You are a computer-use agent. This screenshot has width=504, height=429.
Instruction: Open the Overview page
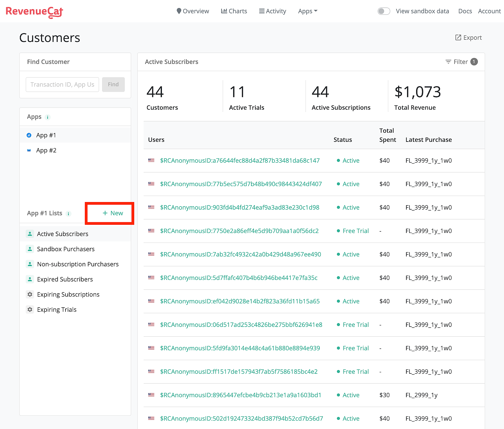[x=193, y=11]
